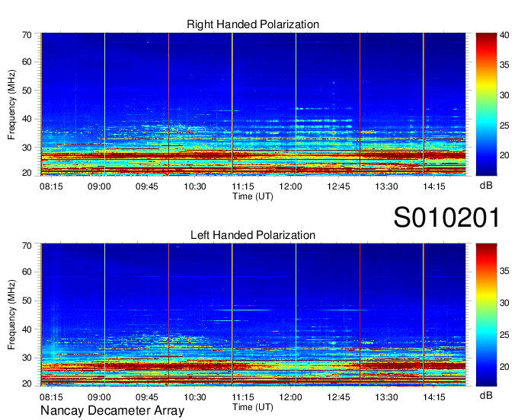The image size is (518, 420).
Task: Click 09:00 time tick on Left Handed plot
Action: coord(99,397)
